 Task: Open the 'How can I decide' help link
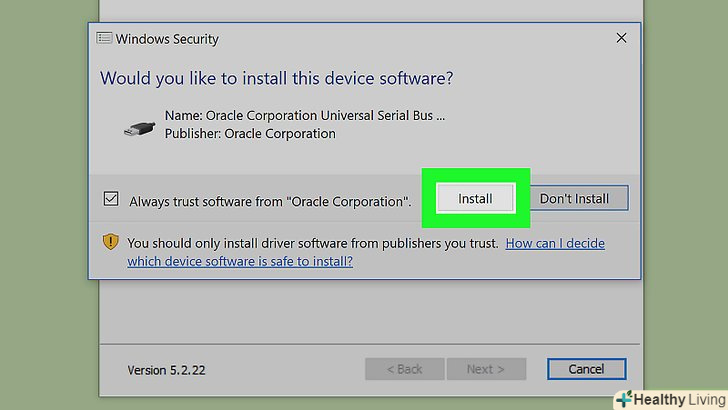tap(555, 243)
